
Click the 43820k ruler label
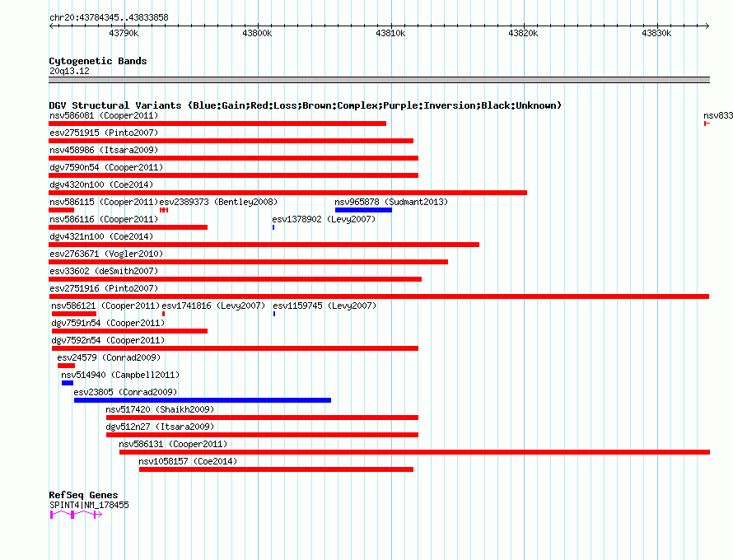(x=523, y=33)
